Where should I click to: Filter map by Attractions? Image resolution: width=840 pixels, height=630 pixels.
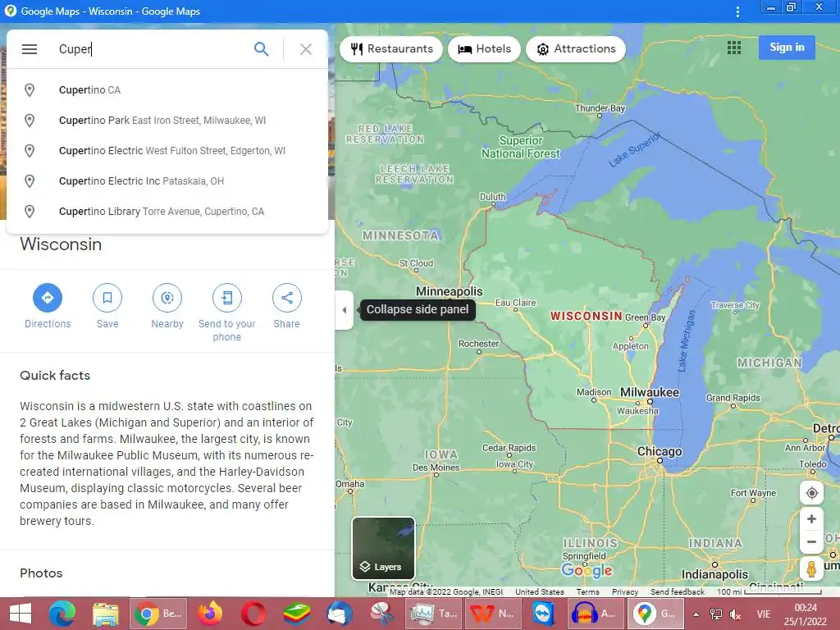pyautogui.click(x=576, y=49)
